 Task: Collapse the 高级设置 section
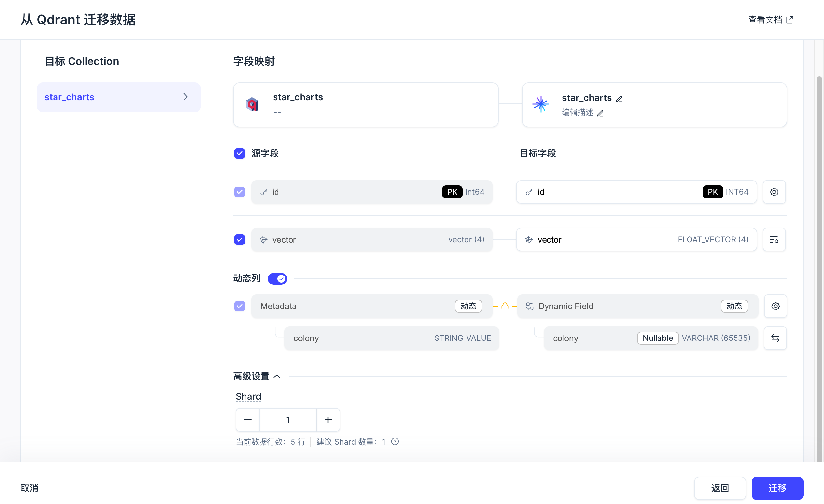[277, 376]
